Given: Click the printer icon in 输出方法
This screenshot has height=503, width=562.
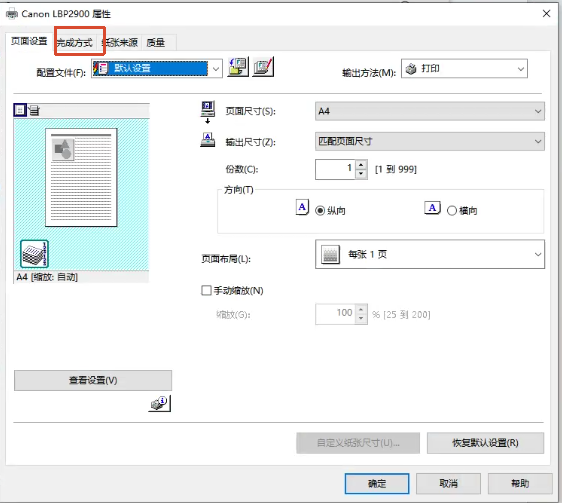Looking at the screenshot, I should pos(411,68).
